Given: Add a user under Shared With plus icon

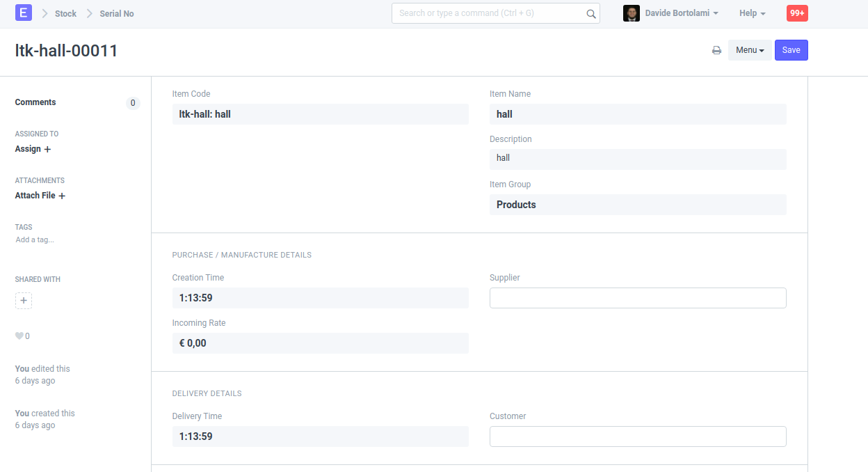Looking at the screenshot, I should (x=23, y=300).
